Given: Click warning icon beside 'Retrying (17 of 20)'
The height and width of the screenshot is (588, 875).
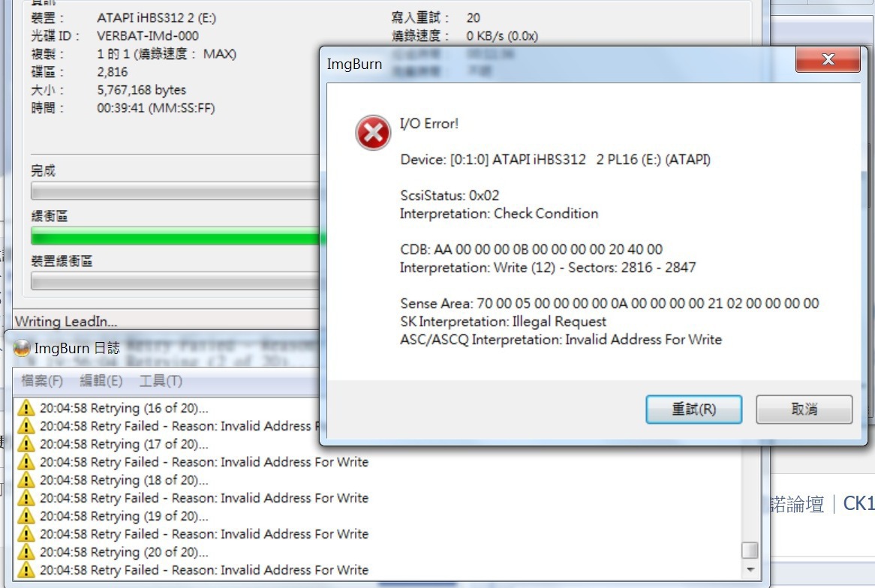Looking at the screenshot, I should [x=26, y=444].
